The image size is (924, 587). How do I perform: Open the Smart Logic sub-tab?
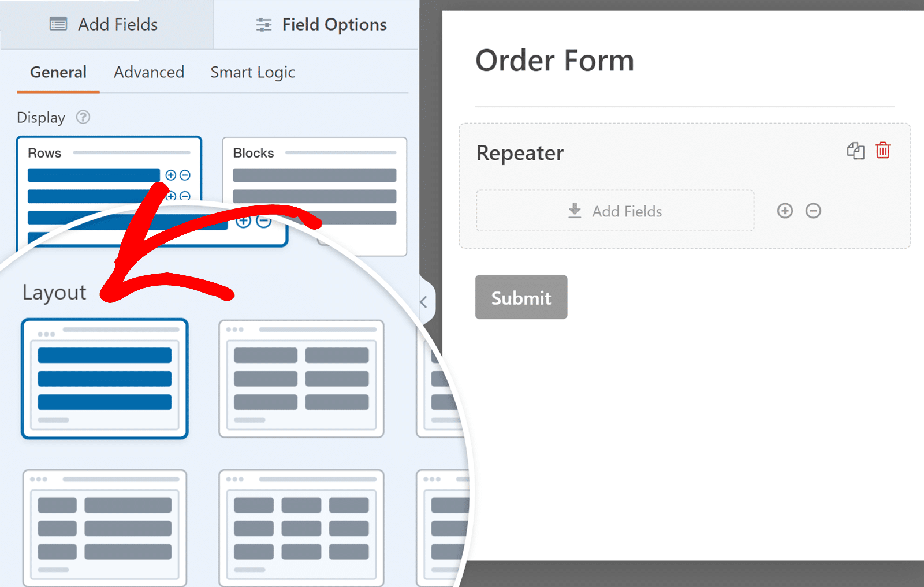252,72
